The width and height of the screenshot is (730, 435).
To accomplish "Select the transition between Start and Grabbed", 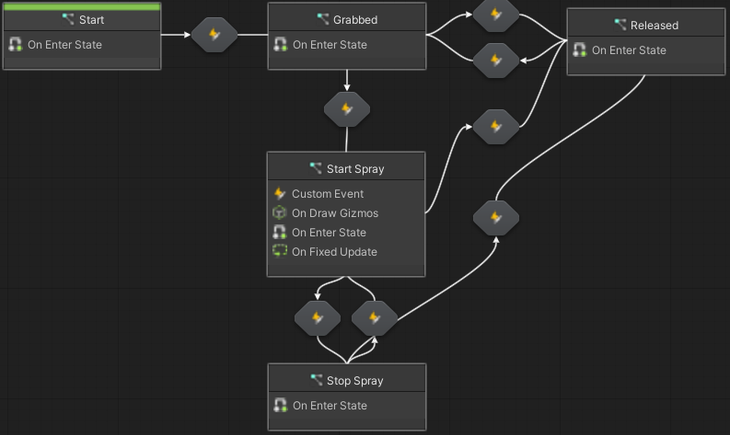I will click(x=214, y=34).
